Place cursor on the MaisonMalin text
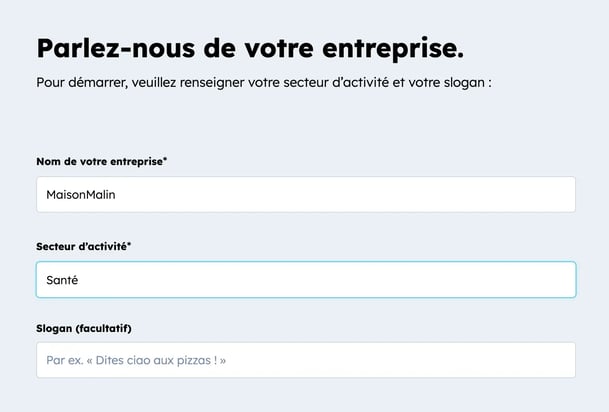This screenshot has width=609, height=412. tap(81, 194)
